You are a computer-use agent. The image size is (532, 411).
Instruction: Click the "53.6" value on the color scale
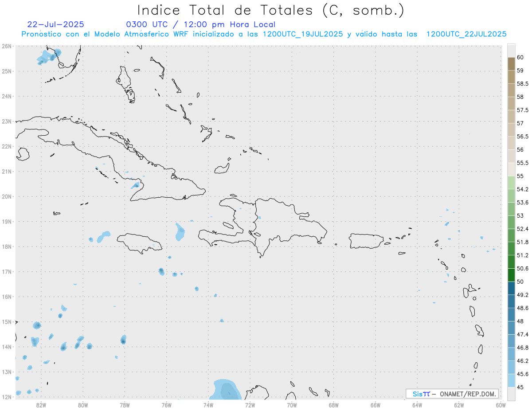click(x=523, y=203)
